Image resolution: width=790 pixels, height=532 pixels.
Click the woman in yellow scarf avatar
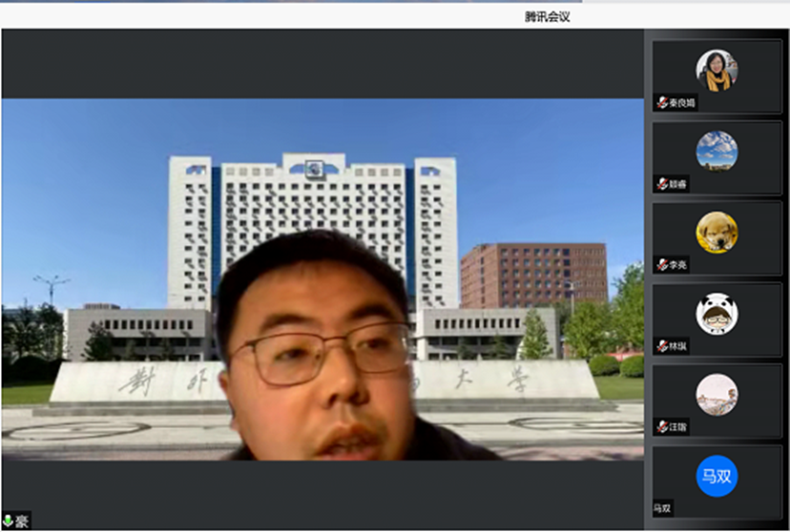[717, 70]
